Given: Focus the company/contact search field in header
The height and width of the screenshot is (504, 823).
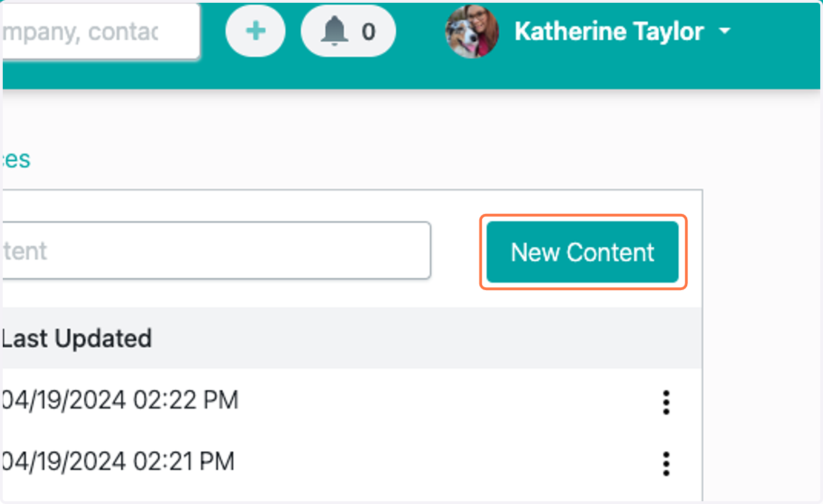Looking at the screenshot, I should 100,32.
